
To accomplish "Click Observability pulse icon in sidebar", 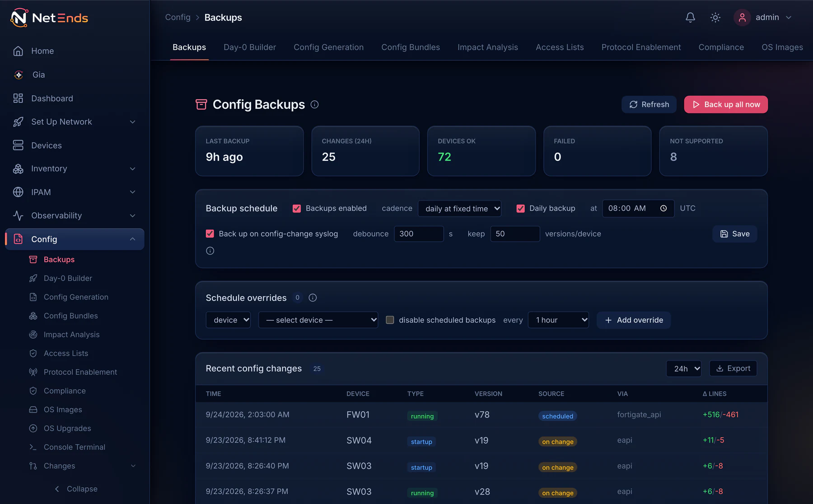I will (x=18, y=216).
